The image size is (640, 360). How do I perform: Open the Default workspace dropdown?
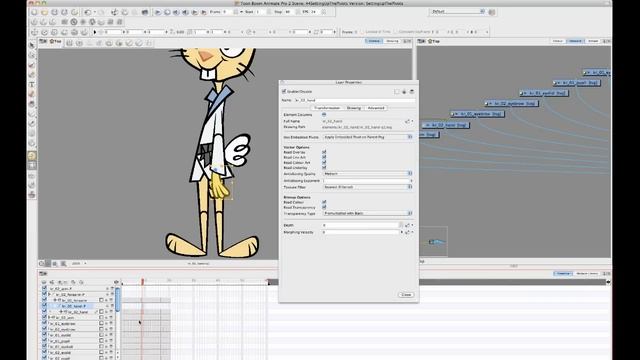458,11
